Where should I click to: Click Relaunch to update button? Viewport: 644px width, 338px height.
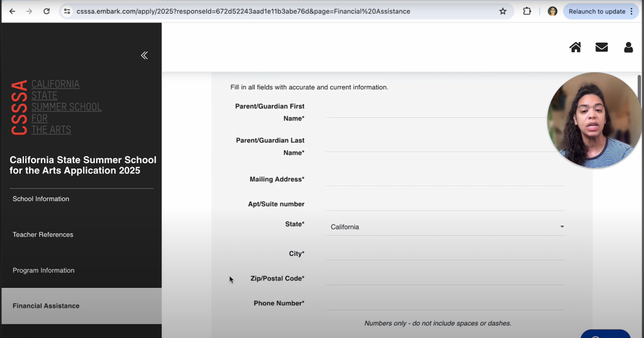[601, 11]
